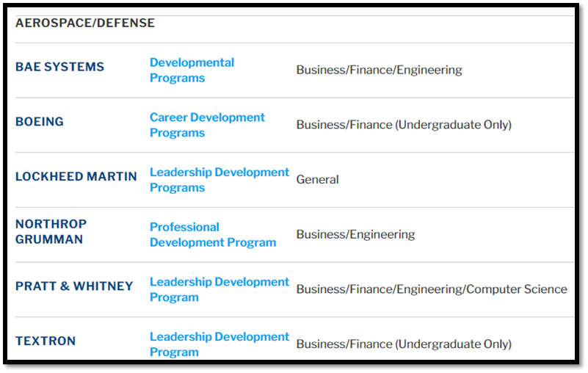Select the BAE SYSTEMS company name

(59, 67)
